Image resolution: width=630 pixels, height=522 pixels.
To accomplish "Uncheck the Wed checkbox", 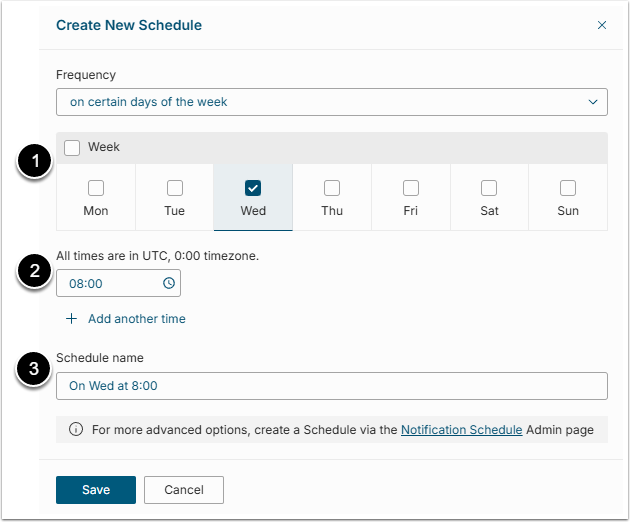I will 253,187.
